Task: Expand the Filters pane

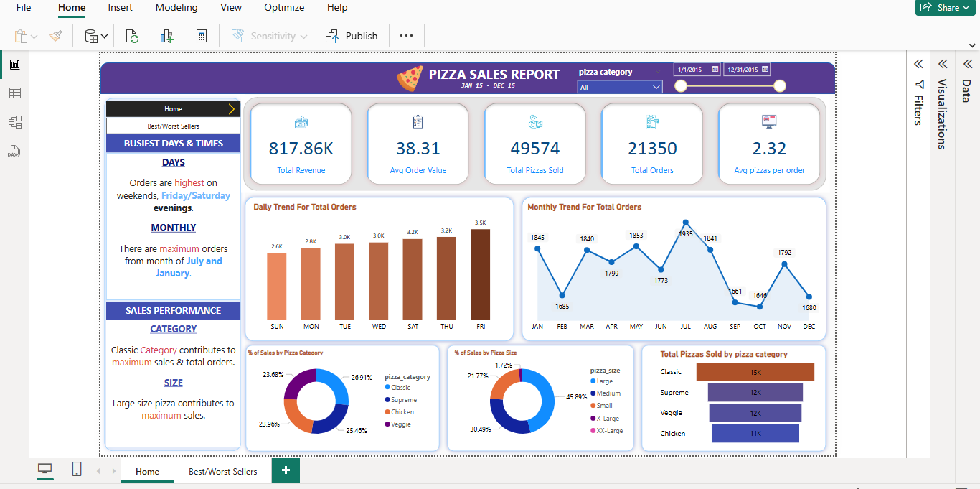Action: [918, 64]
